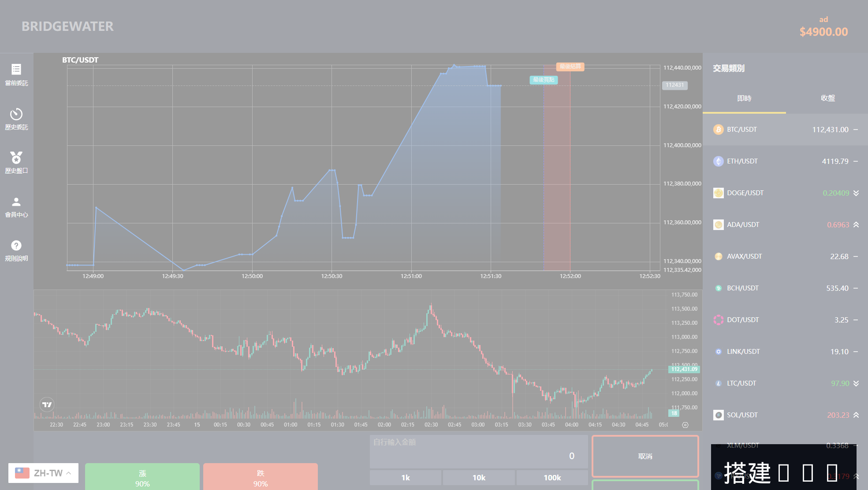Click the ETH/USDT ethereum coin icon
Image resolution: width=868 pixels, height=490 pixels.
click(x=719, y=161)
